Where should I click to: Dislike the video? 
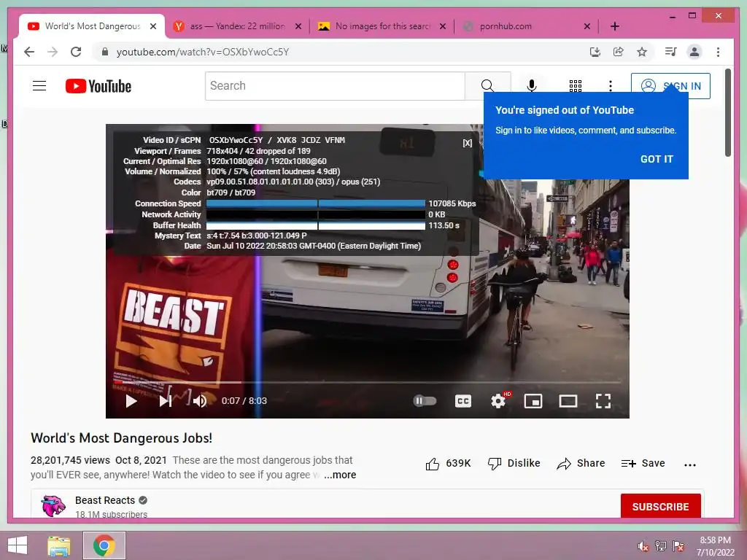click(x=514, y=463)
